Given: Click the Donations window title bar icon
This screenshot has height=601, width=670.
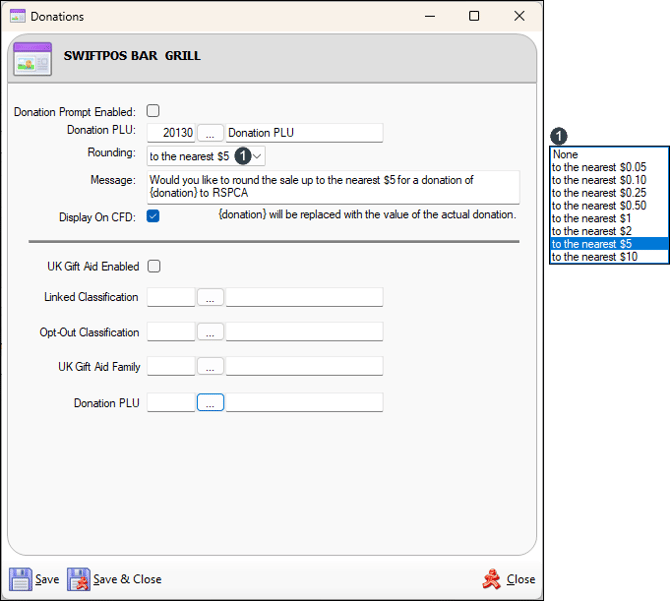Looking at the screenshot, I should click(x=17, y=16).
